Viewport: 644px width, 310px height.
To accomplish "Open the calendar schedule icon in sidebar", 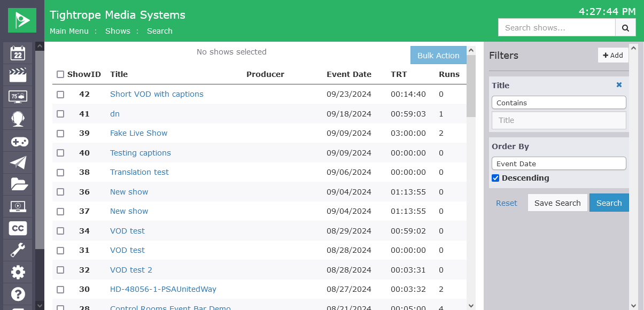I will pyautogui.click(x=18, y=53).
